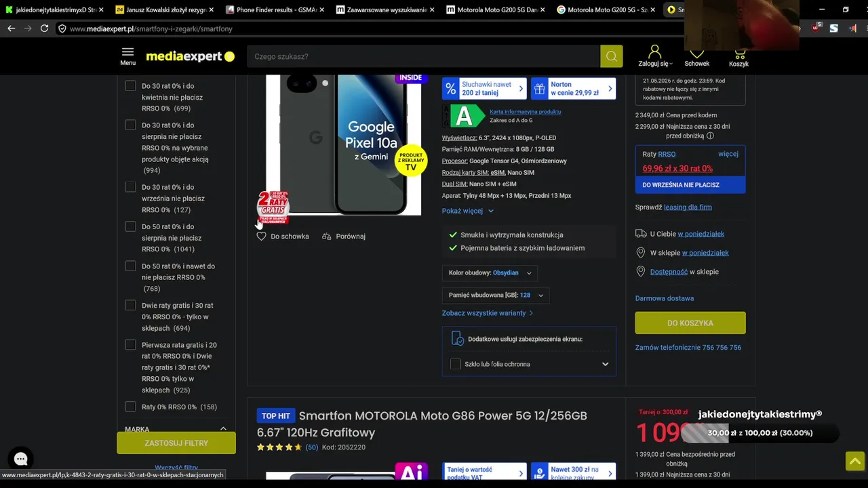Close the Phone Finder results tab

tap(321, 10)
